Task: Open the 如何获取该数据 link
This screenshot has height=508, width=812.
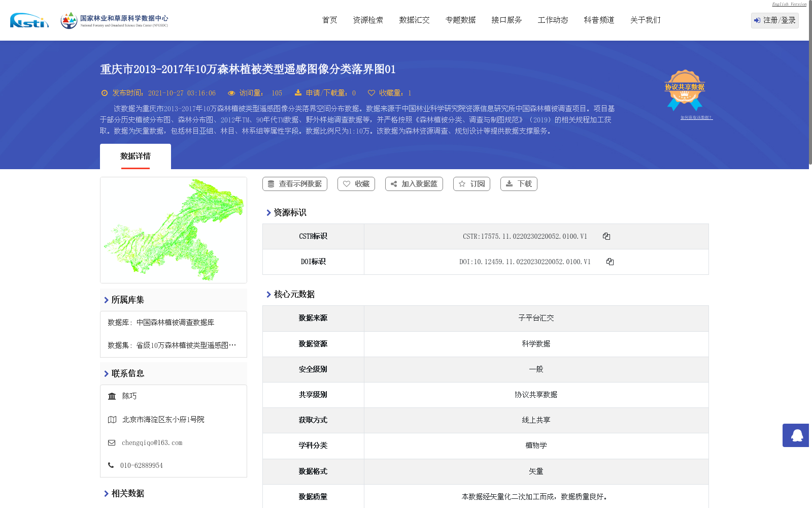Action: (696, 117)
